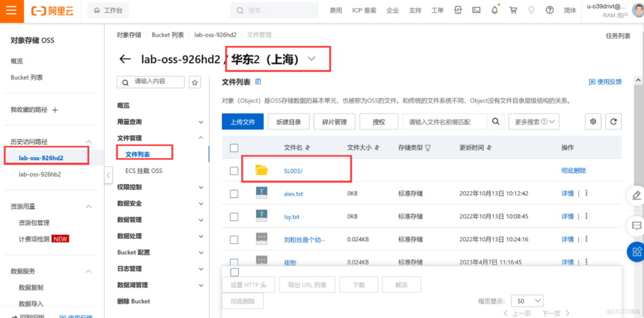
Task: Click the filename prefix search field
Action: click(x=444, y=122)
